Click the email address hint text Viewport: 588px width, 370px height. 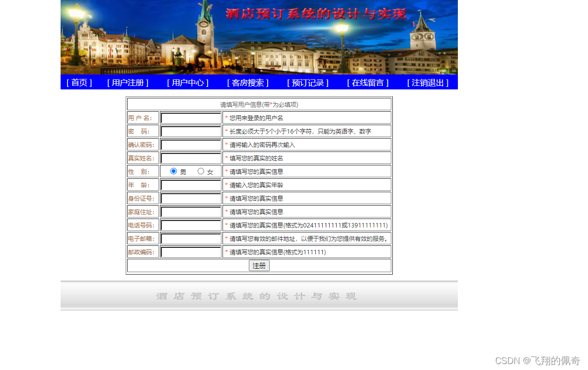(x=308, y=238)
